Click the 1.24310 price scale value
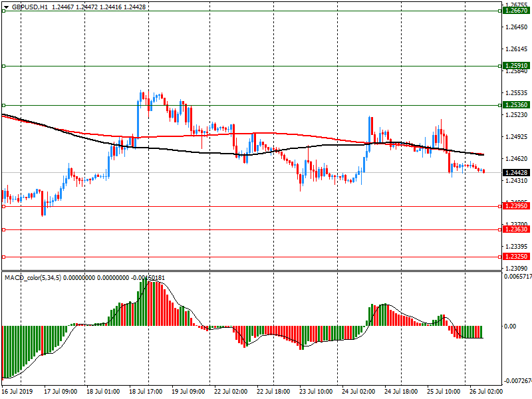This screenshot has width=532, height=399. coord(517,180)
